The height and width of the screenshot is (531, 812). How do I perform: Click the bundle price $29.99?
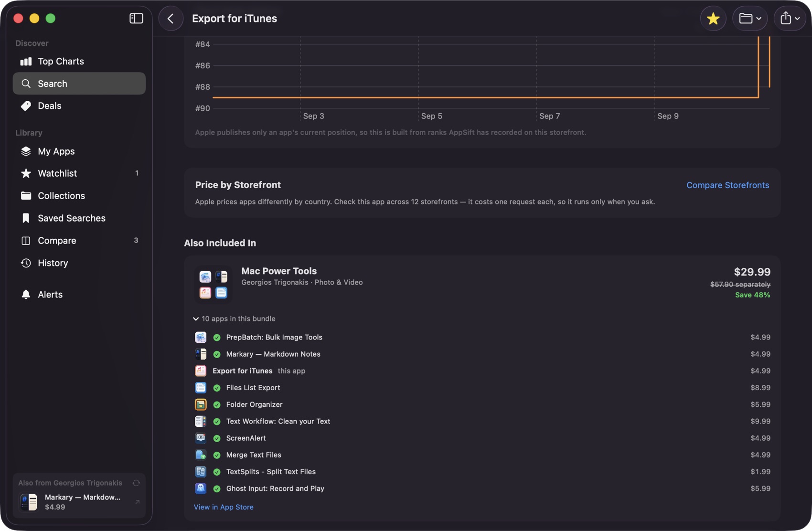pyautogui.click(x=752, y=272)
